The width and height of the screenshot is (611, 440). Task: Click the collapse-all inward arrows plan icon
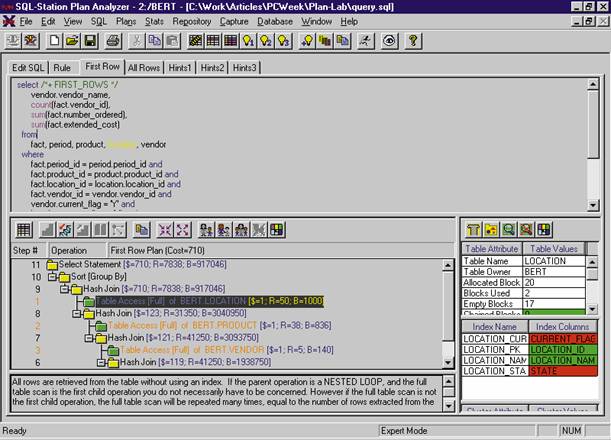(165, 230)
